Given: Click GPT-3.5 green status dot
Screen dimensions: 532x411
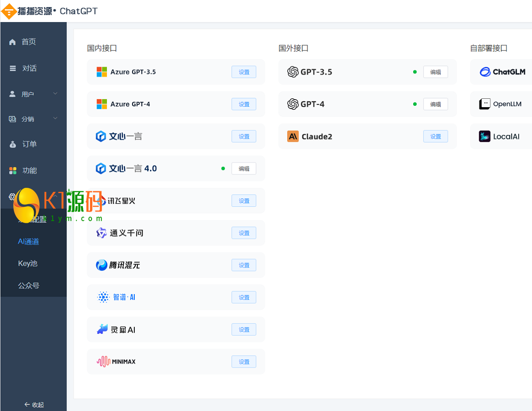Looking at the screenshot, I should (x=415, y=72).
